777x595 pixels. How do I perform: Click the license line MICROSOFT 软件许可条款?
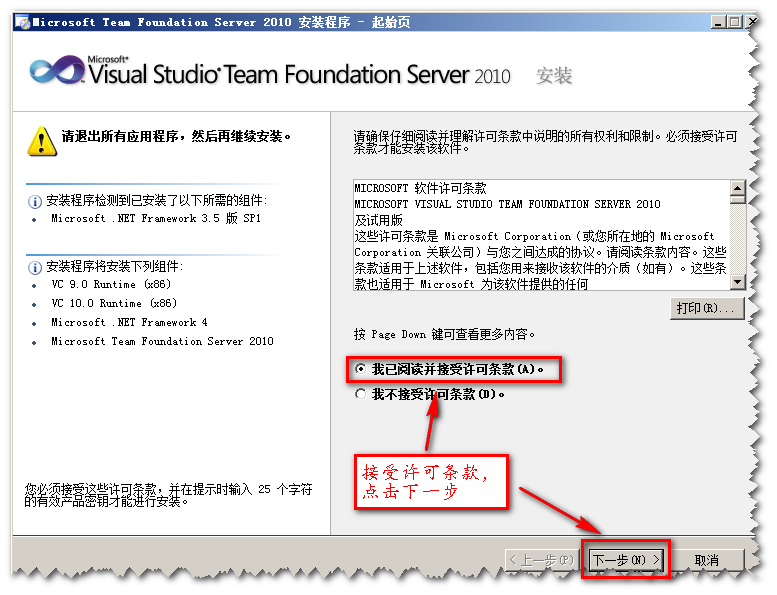(421, 188)
